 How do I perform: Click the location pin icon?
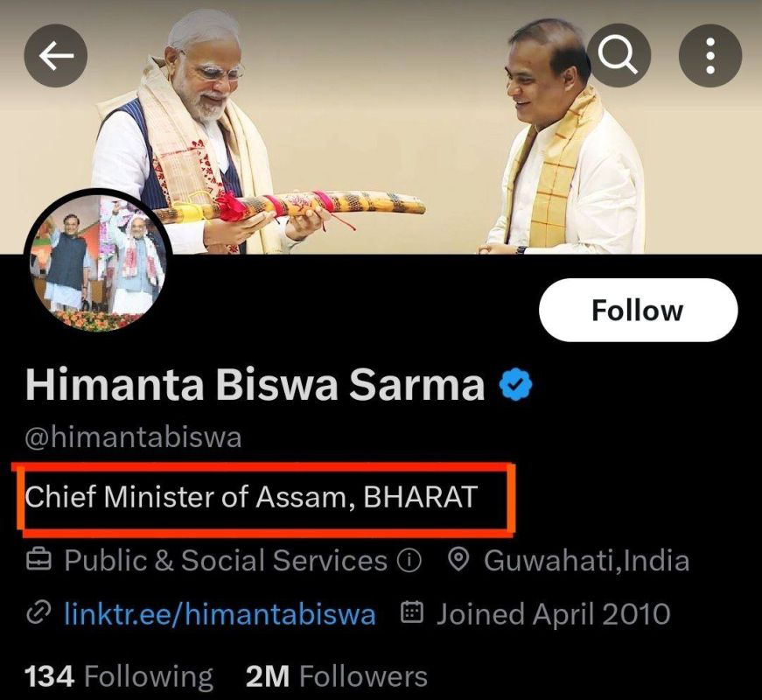click(458, 560)
